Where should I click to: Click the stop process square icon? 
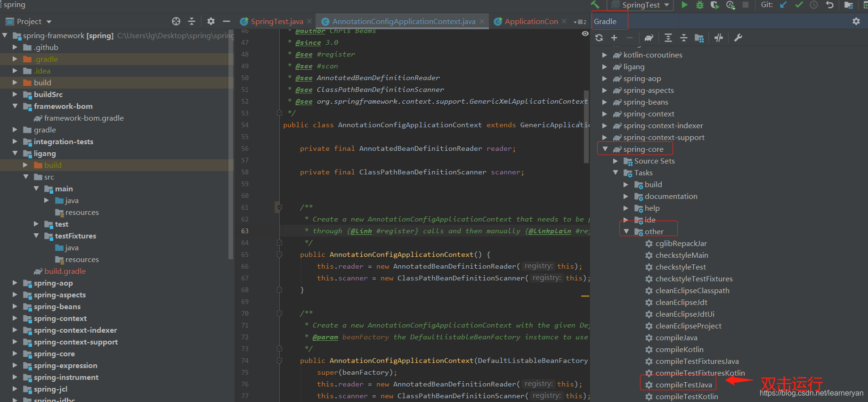pyautogui.click(x=746, y=5)
